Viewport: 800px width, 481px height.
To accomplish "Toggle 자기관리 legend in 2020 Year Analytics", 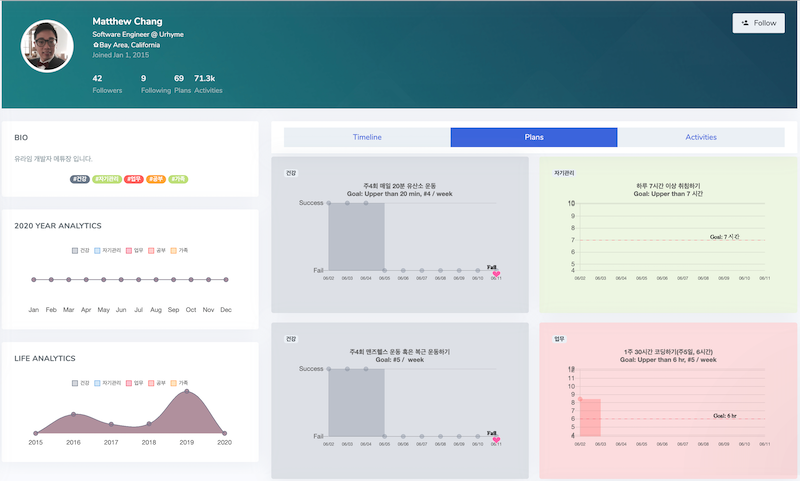I will (108, 250).
